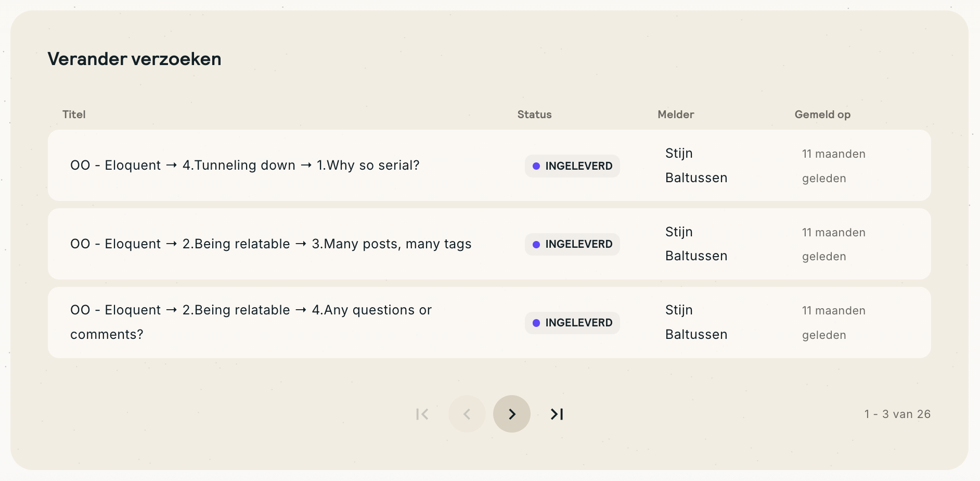Sort by the Status column header

pos(534,115)
